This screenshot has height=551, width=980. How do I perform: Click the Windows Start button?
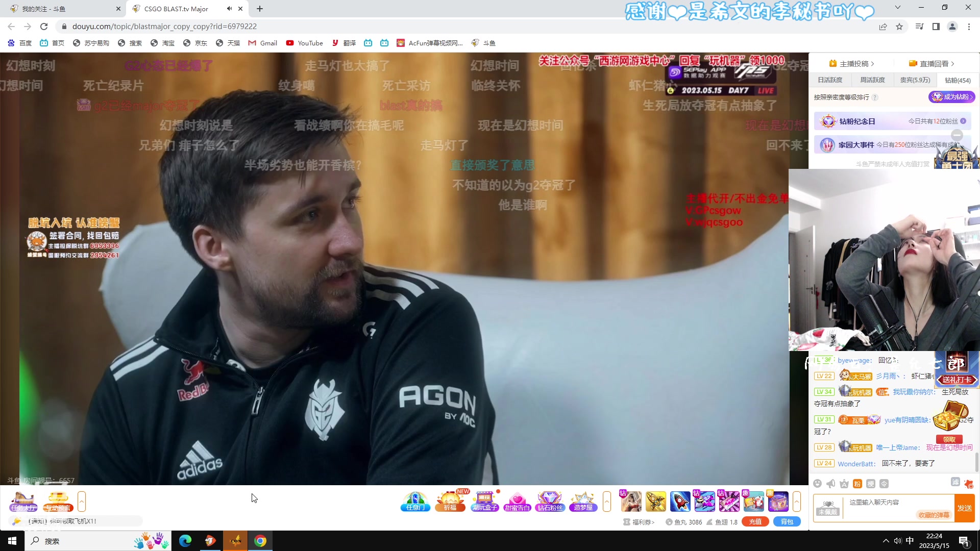coord(12,541)
